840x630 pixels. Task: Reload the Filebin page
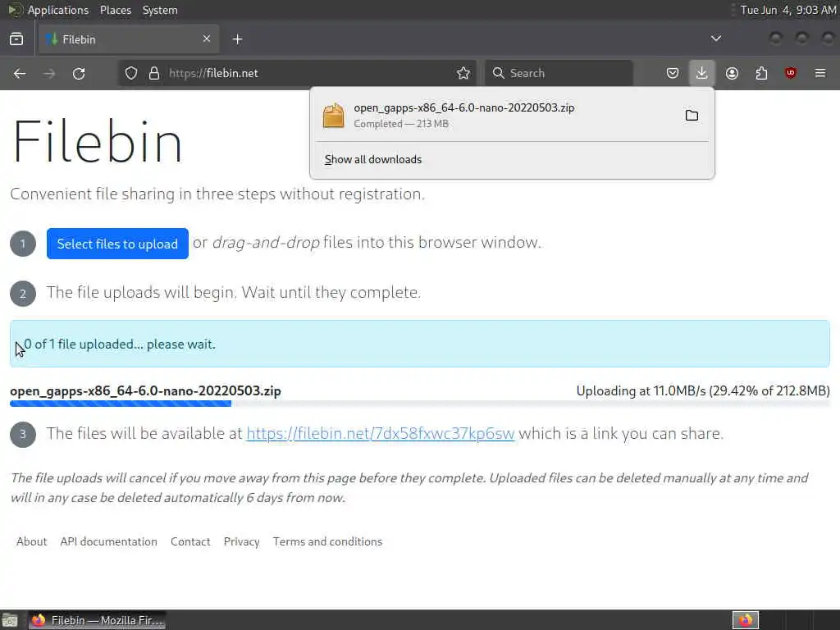pyautogui.click(x=79, y=73)
